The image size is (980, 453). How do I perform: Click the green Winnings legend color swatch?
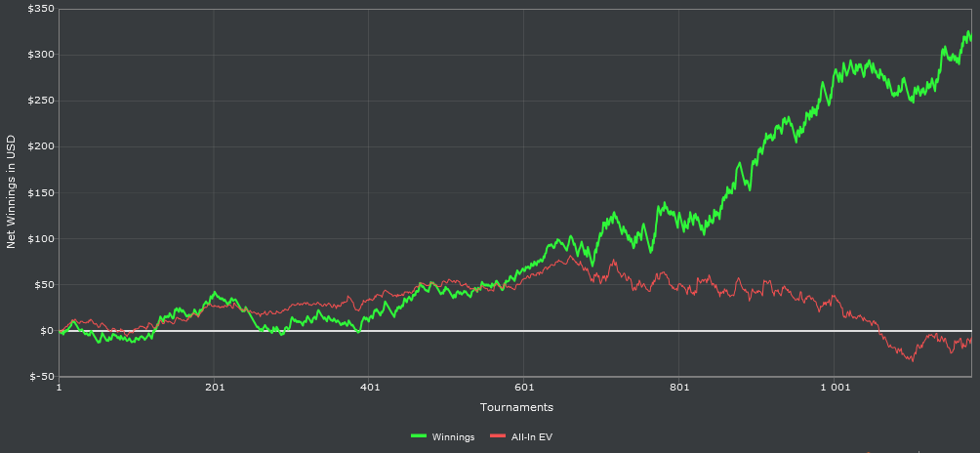click(418, 436)
